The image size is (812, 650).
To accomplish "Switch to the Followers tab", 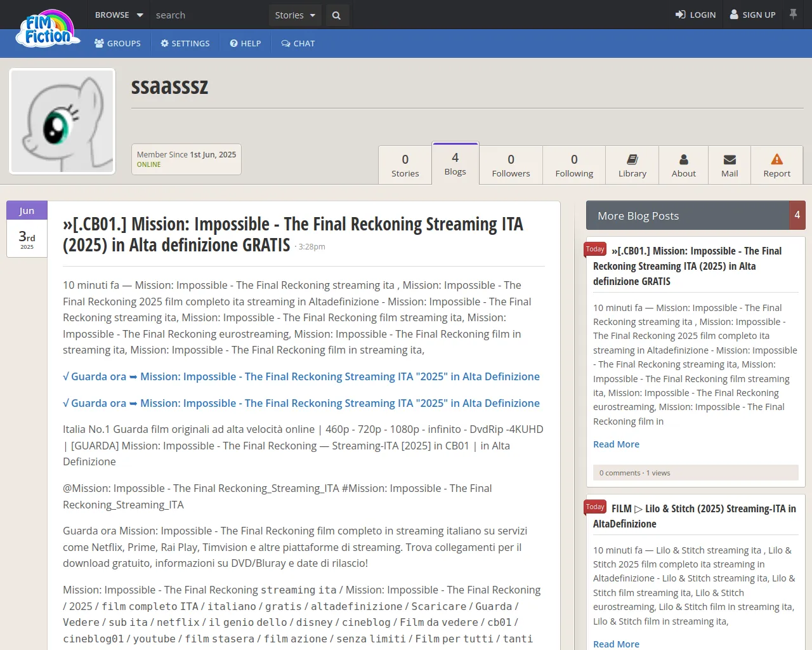I will 511,165.
